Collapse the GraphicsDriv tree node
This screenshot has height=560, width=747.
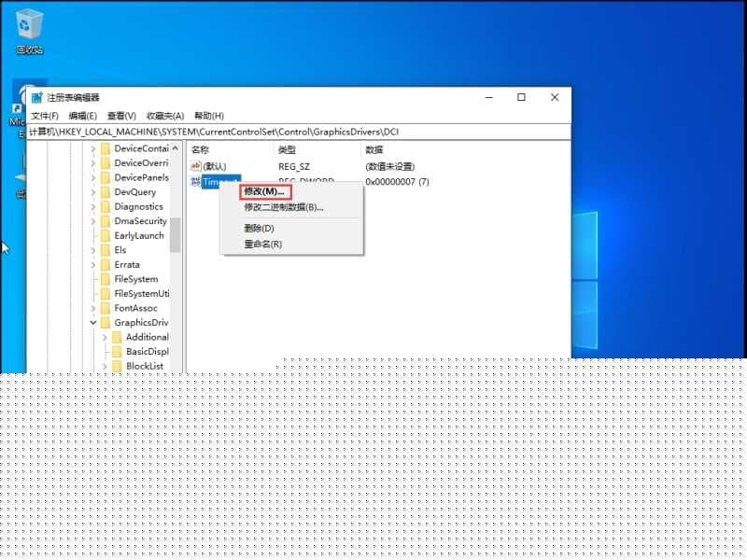click(x=92, y=323)
